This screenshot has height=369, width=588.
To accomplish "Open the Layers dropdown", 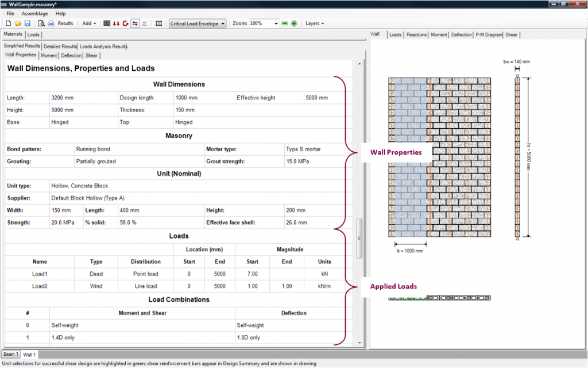I will [314, 24].
